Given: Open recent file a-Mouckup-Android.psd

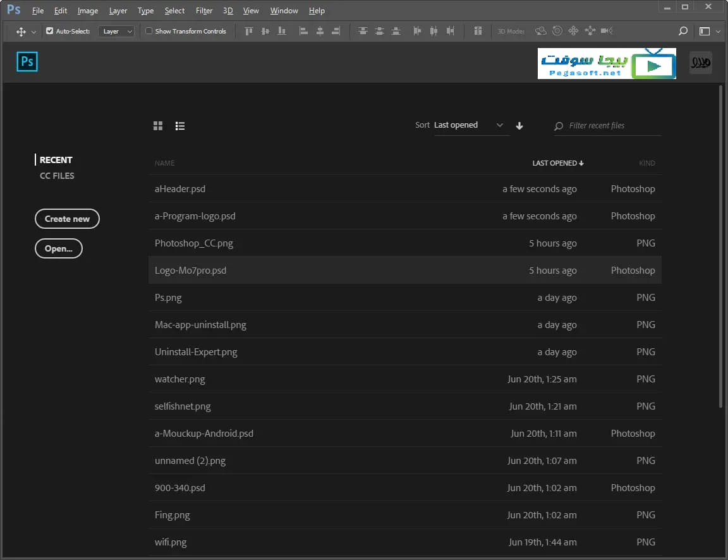Looking at the screenshot, I should [x=405, y=433].
